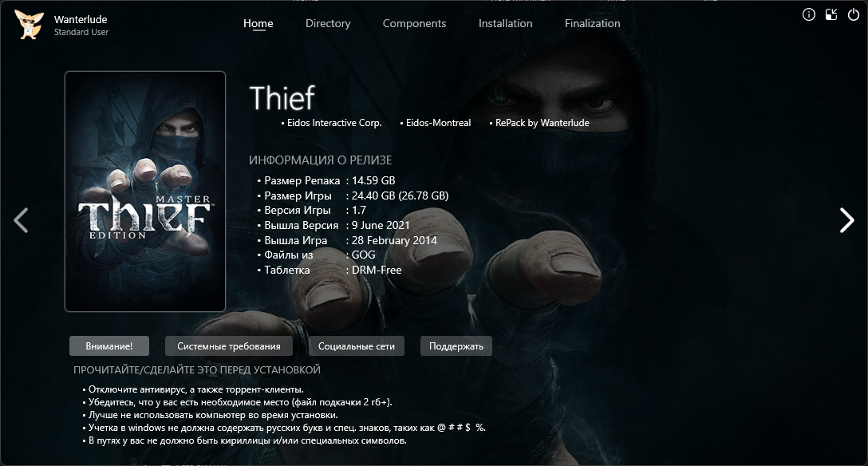Image resolution: width=868 pixels, height=466 pixels.
Task: Click the RePack by Wanterlude credit
Action: pyautogui.click(x=542, y=123)
